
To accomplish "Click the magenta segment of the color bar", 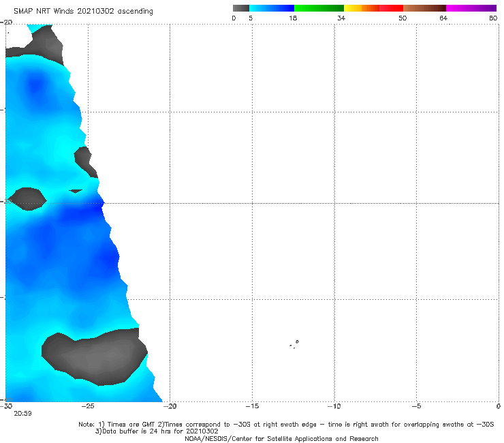I will (x=471, y=8).
